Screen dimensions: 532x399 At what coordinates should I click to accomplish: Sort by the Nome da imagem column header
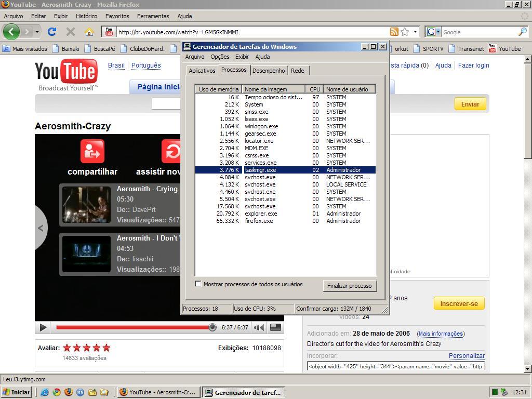[273, 89]
